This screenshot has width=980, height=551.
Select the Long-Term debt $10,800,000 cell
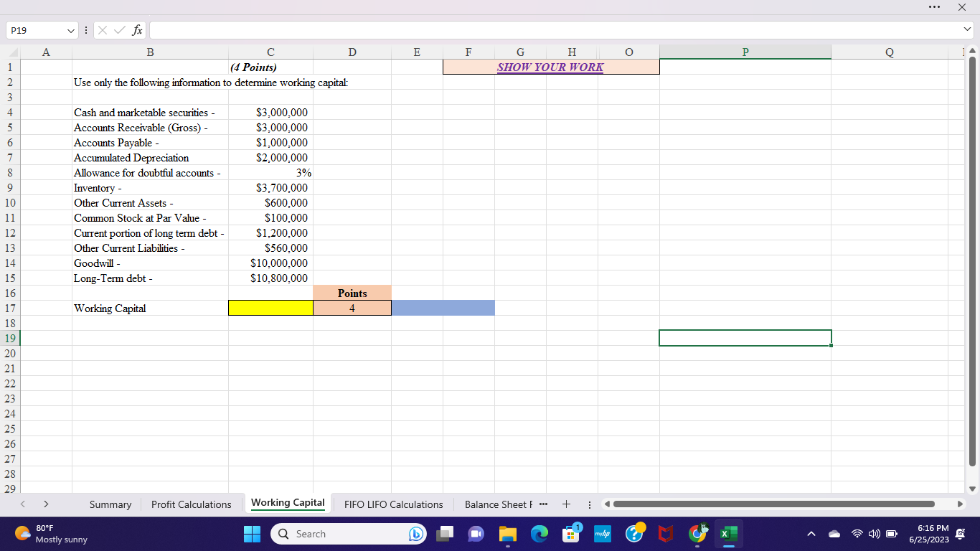pos(270,278)
